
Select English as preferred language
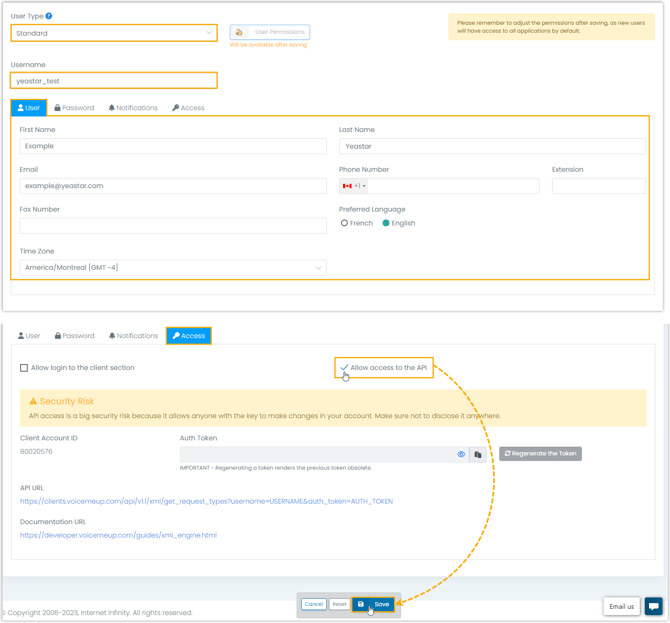point(386,223)
